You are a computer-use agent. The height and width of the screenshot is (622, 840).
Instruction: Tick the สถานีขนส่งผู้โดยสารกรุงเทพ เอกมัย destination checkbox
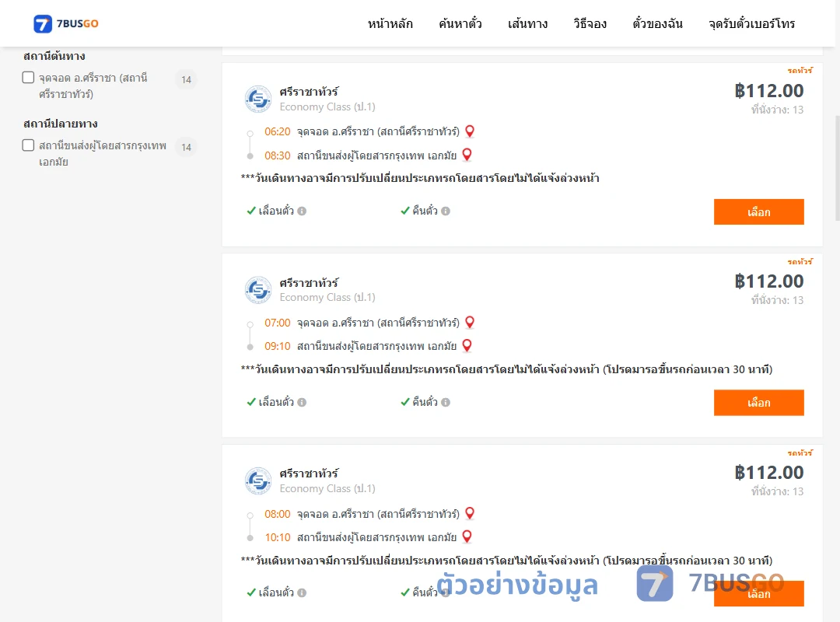tap(29, 145)
